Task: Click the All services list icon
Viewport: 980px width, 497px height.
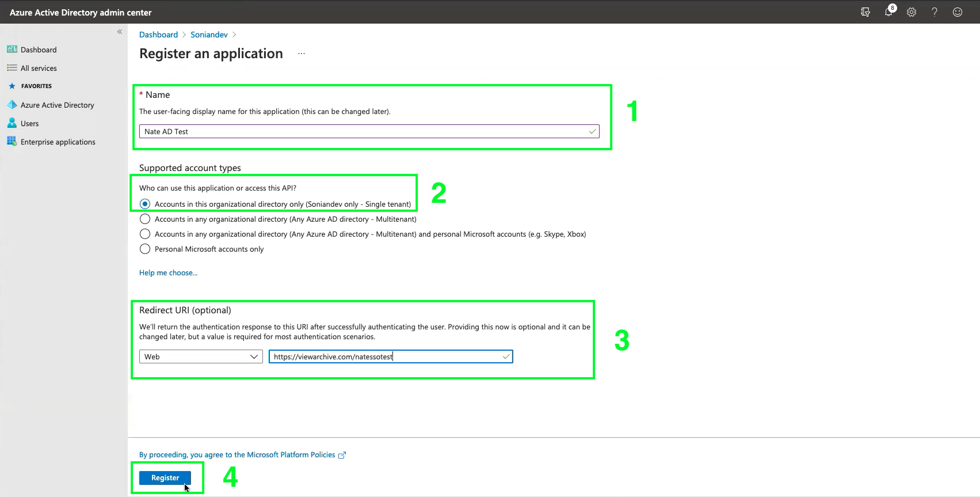Action: 12,68
